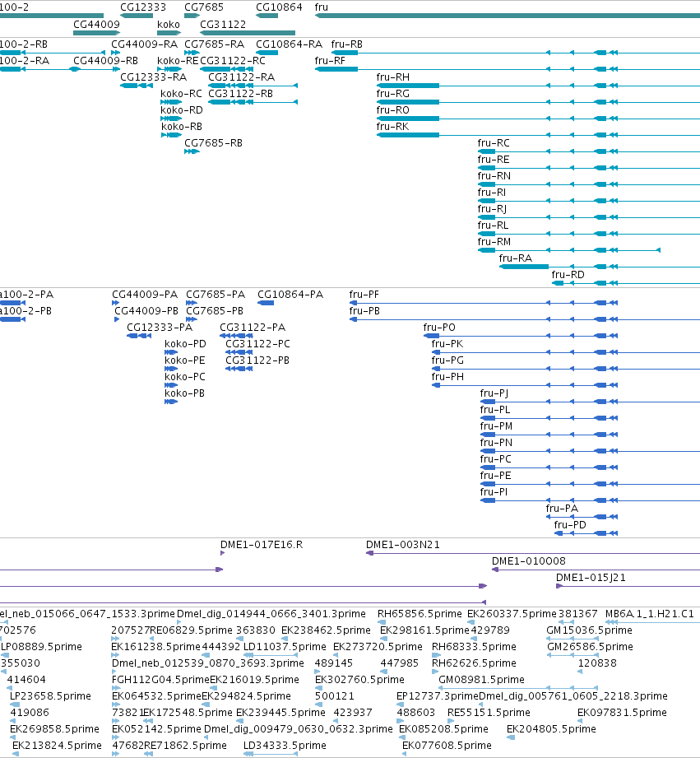Select the fru-RO transcript label
The height and width of the screenshot is (758, 700).
(392, 110)
